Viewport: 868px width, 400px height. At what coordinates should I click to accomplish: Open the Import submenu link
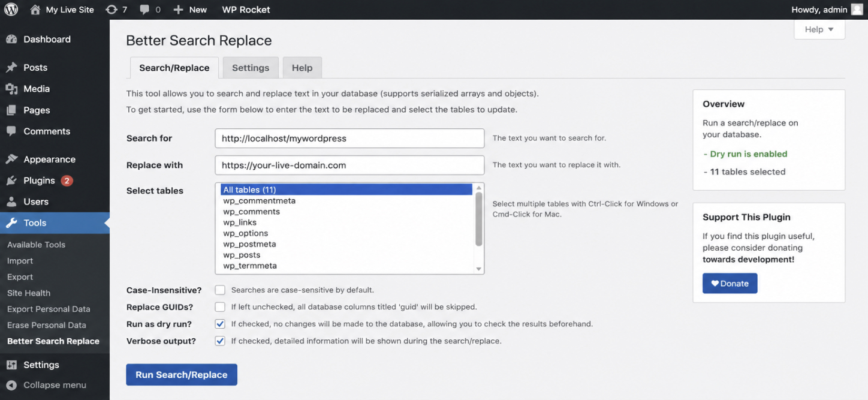[20, 261]
